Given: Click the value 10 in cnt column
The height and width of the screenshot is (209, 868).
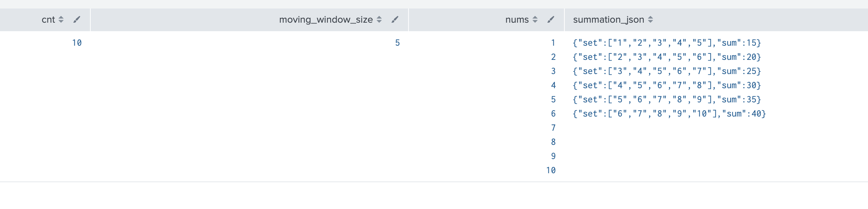Looking at the screenshot, I should 77,43.
